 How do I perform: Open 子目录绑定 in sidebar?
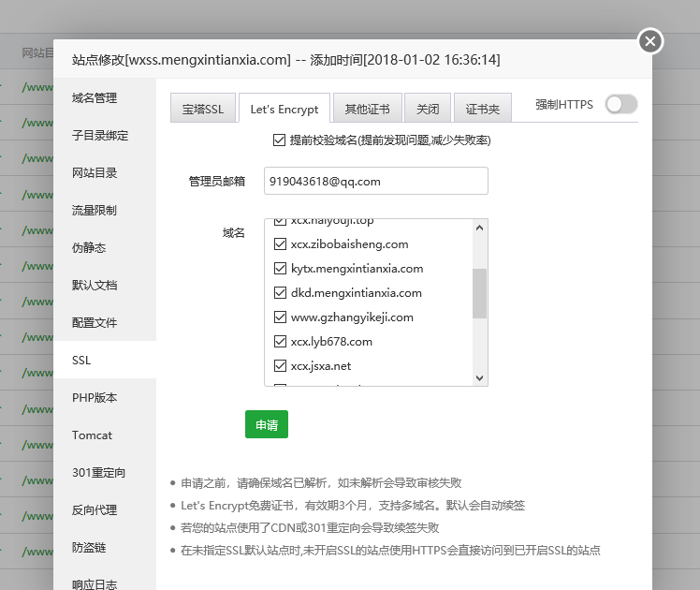105,136
